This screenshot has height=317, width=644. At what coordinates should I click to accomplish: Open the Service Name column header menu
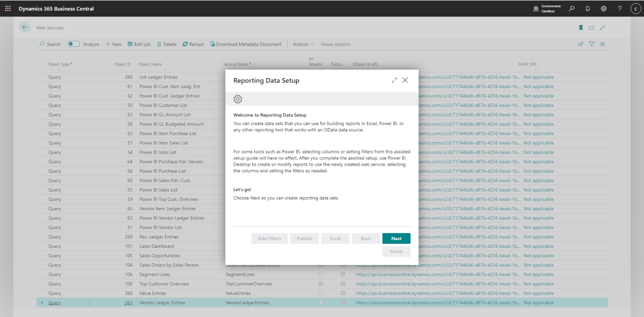click(237, 64)
